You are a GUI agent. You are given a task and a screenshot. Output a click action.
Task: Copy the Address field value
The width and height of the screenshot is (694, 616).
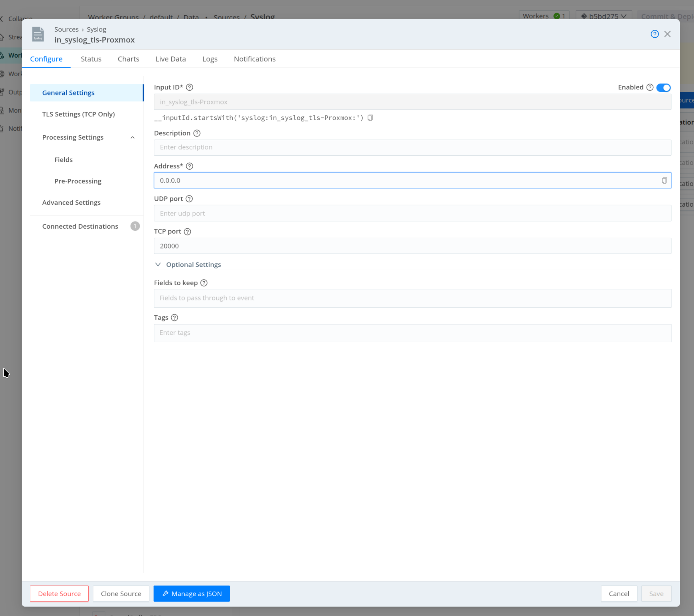[664, 180]
